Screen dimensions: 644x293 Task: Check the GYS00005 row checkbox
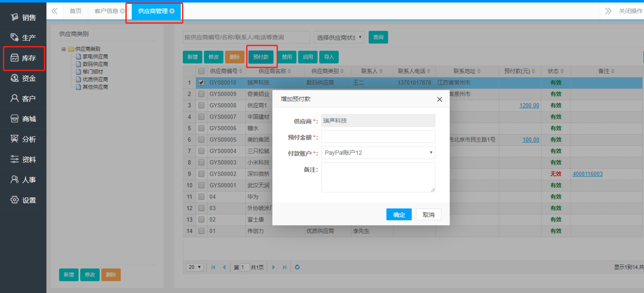click(x=201, y=140)
